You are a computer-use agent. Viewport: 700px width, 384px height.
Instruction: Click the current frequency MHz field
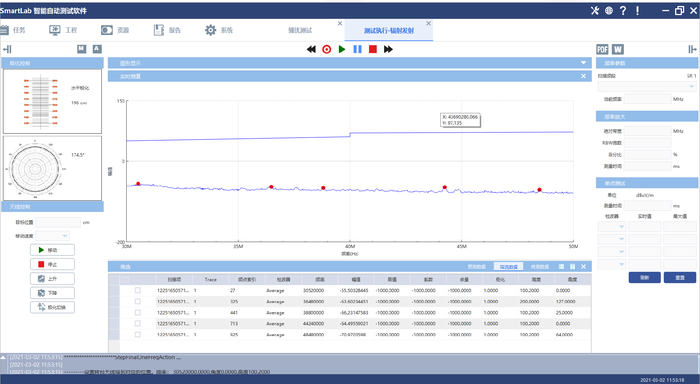[x=648, y=99]
